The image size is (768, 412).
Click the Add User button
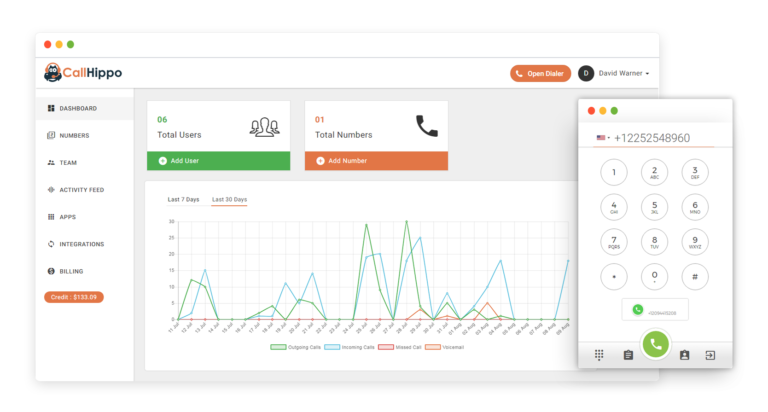(x=218, y=160)
